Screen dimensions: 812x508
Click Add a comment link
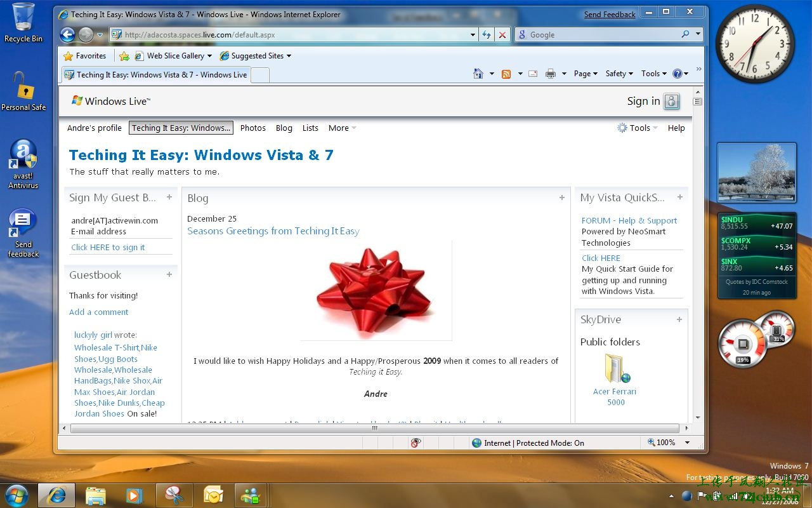tap(98, 312)
